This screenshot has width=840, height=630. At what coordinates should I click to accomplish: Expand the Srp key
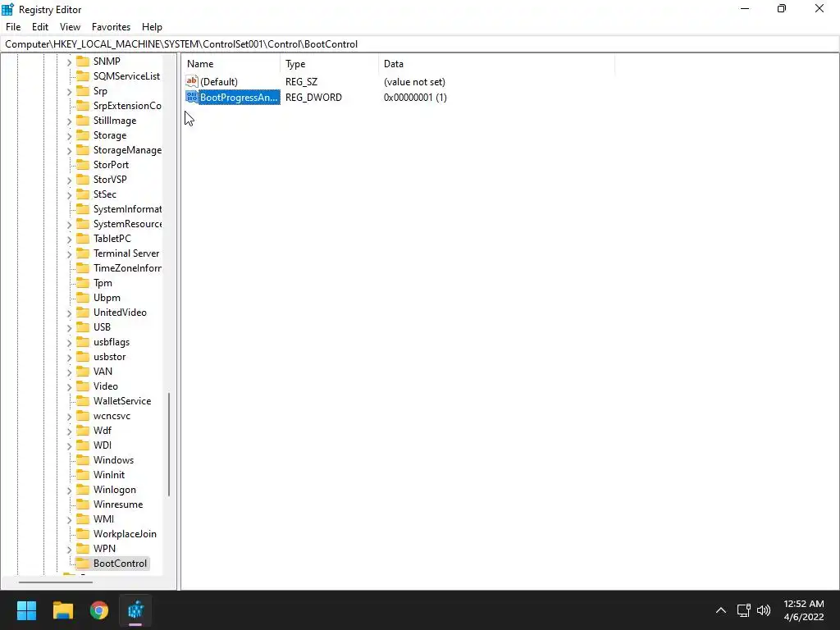coord(69,92)
